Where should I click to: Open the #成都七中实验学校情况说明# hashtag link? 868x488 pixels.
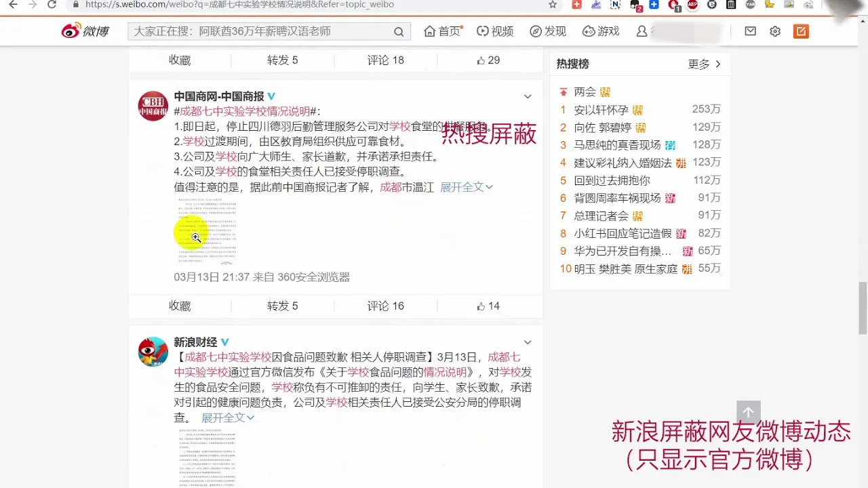(247, 111)
